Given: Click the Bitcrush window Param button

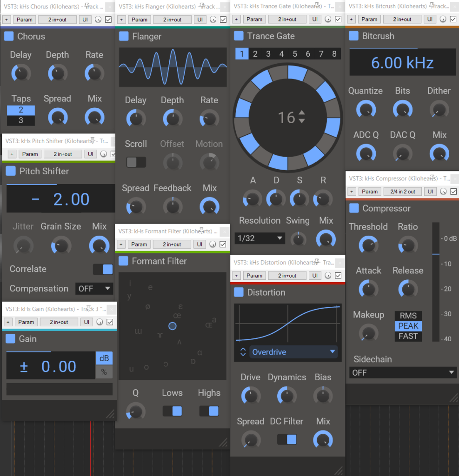Looking at the screenshot, I should tap(369, 19).
